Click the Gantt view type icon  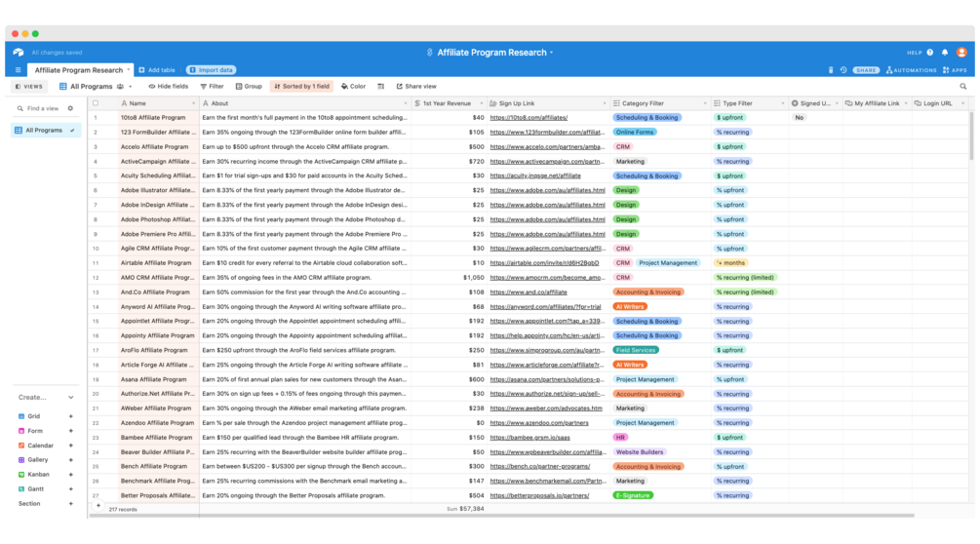tap(21, 489)
